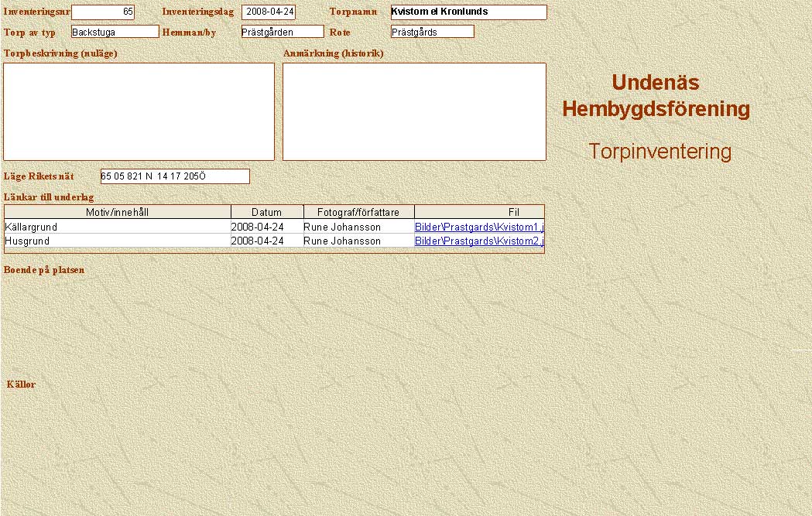812x516 pixels.
Task: Click the Läge Rikets nät coordinates field
Action: [175, 176]
